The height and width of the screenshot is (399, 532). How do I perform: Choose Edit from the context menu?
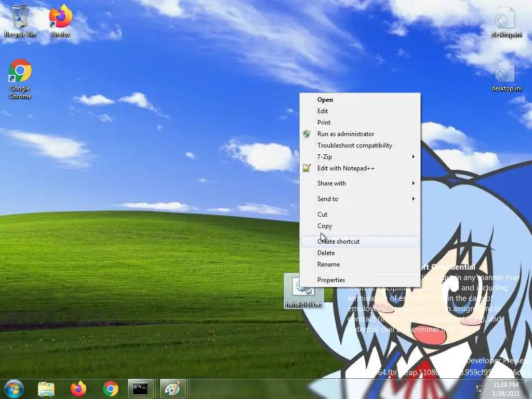(360, 111)
